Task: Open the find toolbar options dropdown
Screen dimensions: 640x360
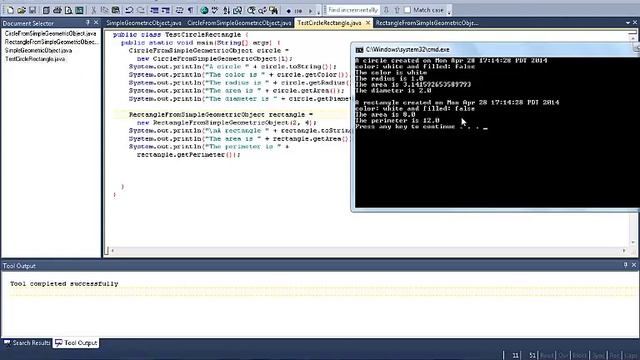Action: [x=449, y=11]
